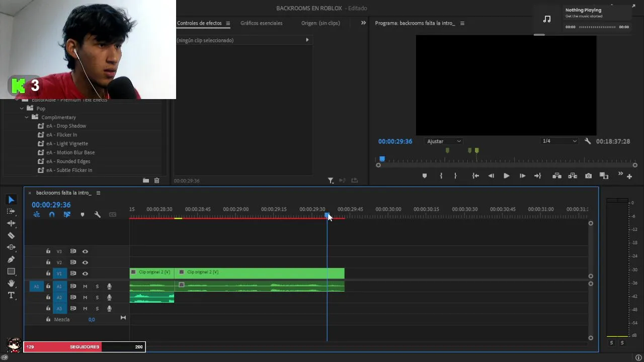Image resolution: width=644 pixels, height=362 pixels.
Task: Open the Ajustar zoom level dropdown
Action: click(x=443, y=141)
